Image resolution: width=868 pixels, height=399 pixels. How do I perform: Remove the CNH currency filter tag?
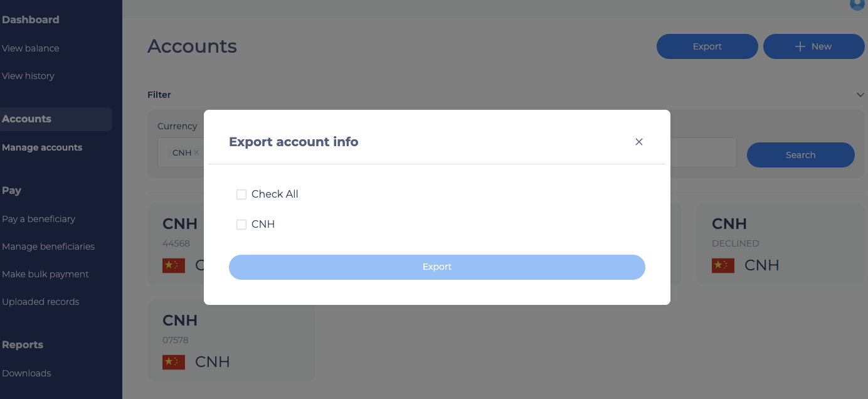(x=196, y=152)
